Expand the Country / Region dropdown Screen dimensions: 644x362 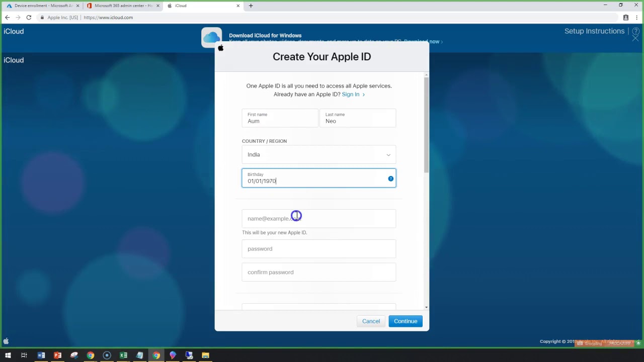pos(319,155)
